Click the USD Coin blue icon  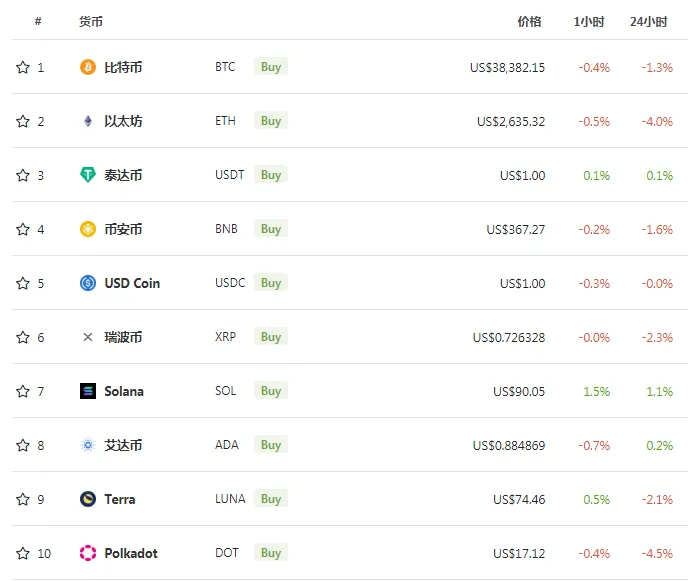[88, 283]
